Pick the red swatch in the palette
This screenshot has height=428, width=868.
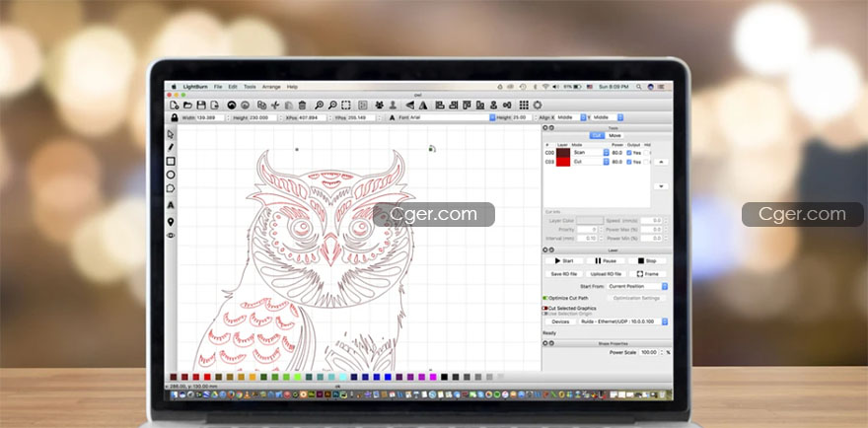pyautogui.click(x=206, y=377)
